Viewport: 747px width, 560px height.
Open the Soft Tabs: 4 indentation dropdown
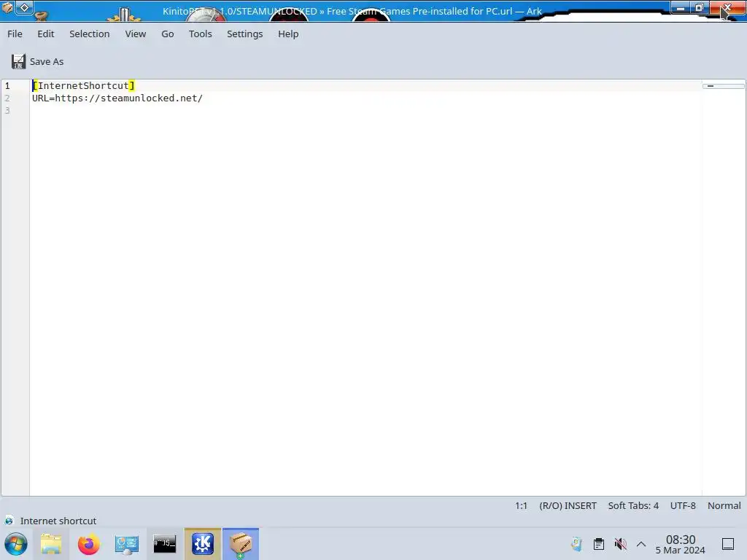click(633, 506)
